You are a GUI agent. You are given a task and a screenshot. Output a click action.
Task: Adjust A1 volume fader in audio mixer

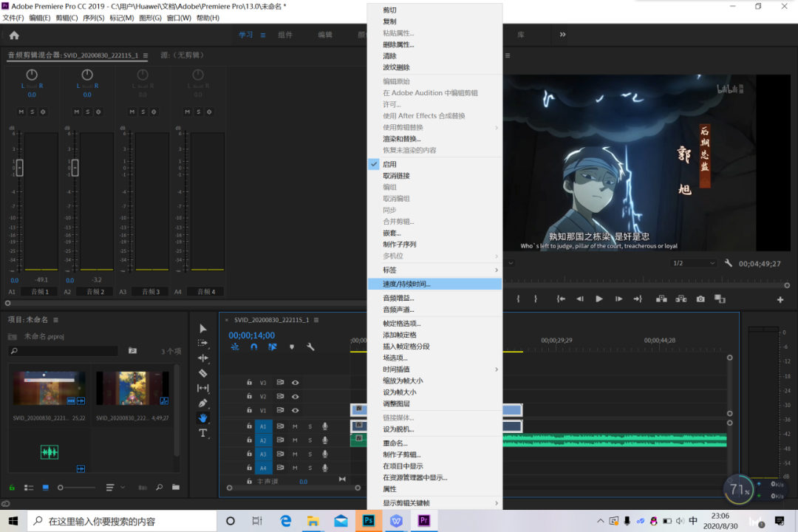(19, 168)
